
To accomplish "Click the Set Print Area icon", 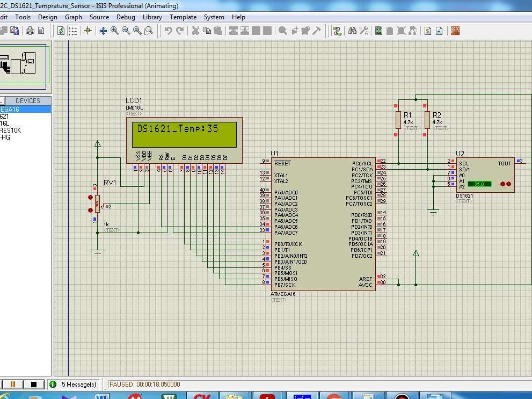I will pyautogui.click(x=41, y=31).
